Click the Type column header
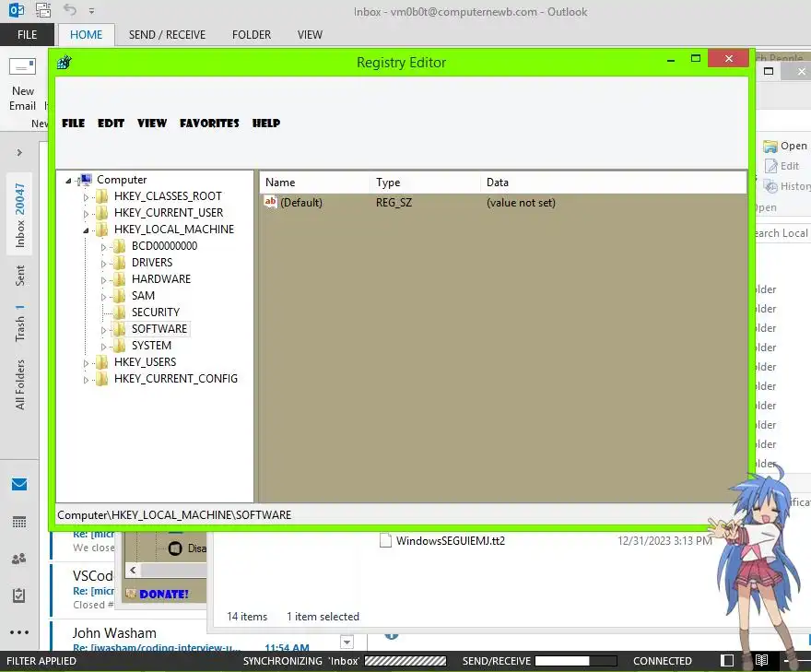This screenshot has height=672, width=811. 425,183
